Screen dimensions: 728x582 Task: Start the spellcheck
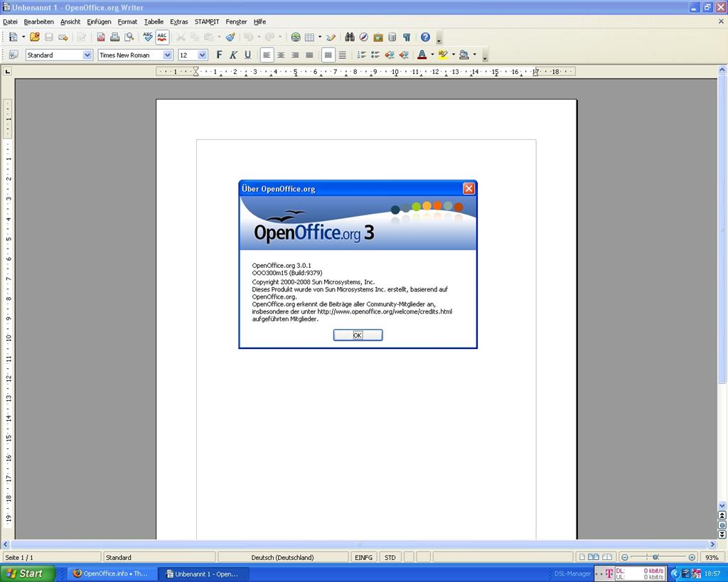click(147, 37)
